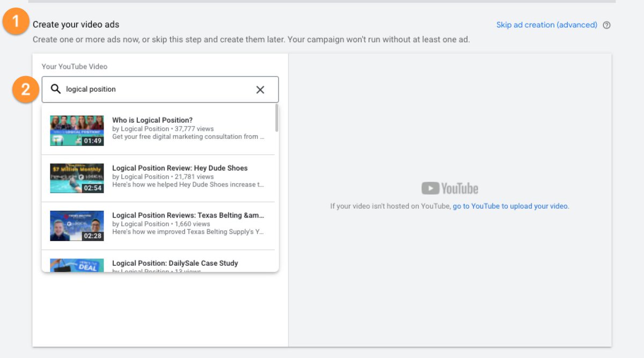Image resolution: width=644 pixels, height=358 pixels.
Task: Click 'by Logical Position • 21,781 views' text
Action: coord(163,176)
